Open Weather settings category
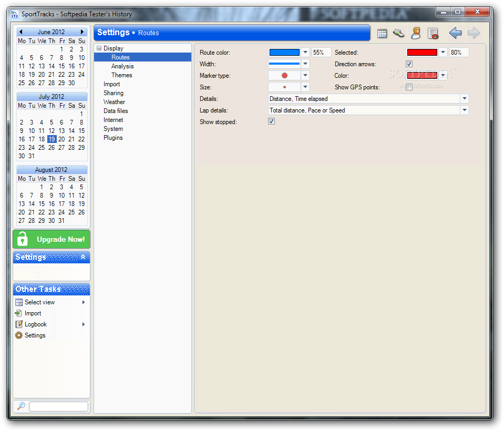Image resolution: width=504 pixels, height=431 pixels. tap(114, 102)
